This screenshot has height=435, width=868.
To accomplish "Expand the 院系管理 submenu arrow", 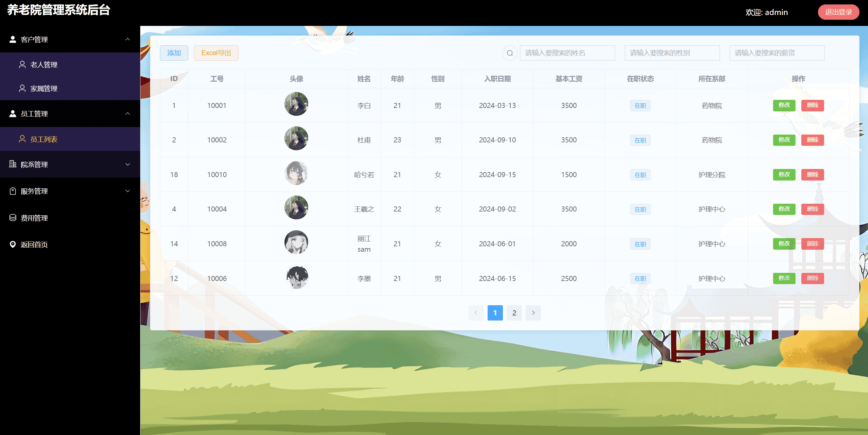I will tap(128, 165).
